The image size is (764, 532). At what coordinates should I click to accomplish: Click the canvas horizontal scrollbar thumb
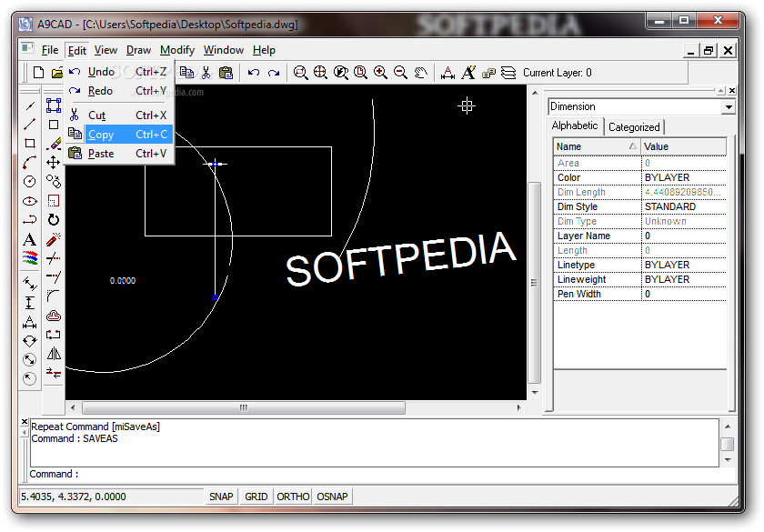click(244, 407)
